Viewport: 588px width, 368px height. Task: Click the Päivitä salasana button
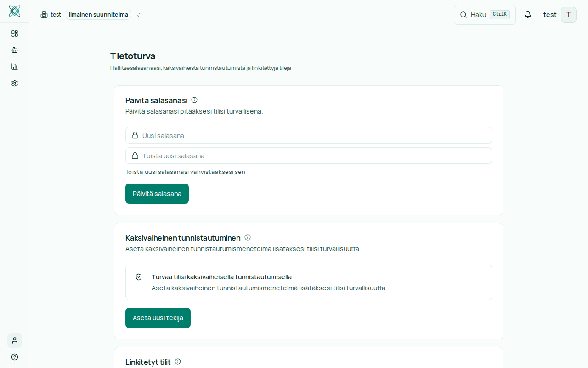pyautogui.click(x=157, y=194)
